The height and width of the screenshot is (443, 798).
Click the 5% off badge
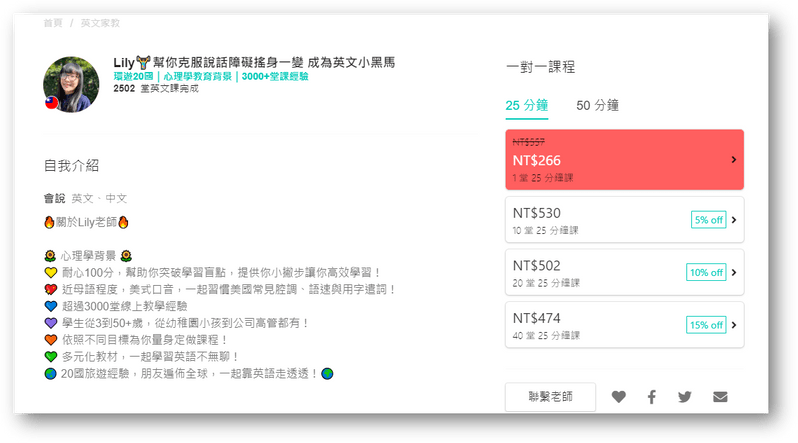tap(707, 220)
